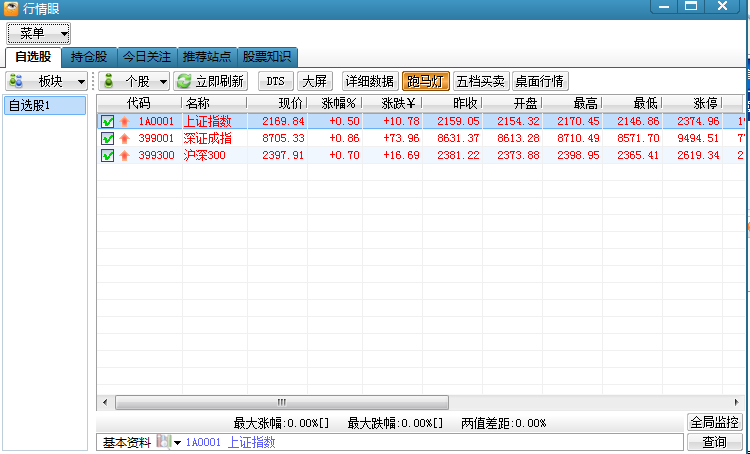750x454 pixels.
Task: Click the green 个股 person icon
Action: click(109, 81)
